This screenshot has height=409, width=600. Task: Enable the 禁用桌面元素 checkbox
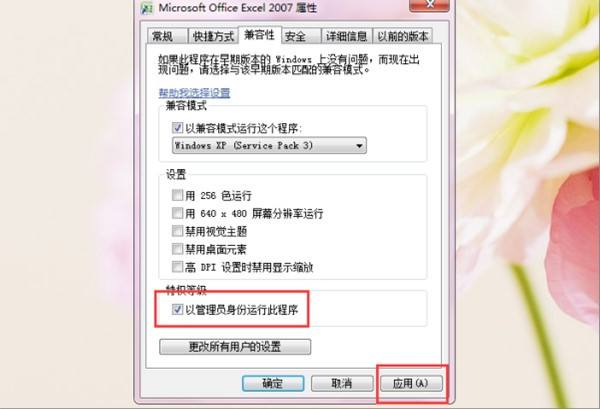pyautogui.click(x=177, y=249)
